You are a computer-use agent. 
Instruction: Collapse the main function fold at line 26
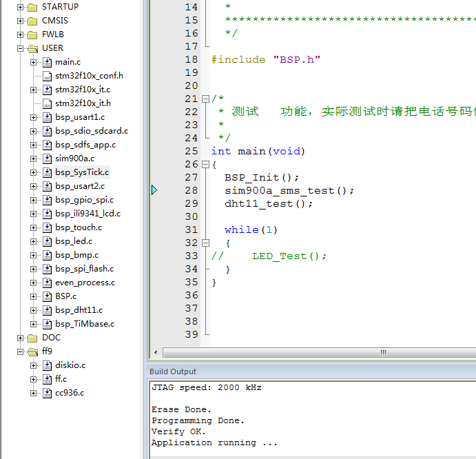pyautogui.click(x=205, y=164)
